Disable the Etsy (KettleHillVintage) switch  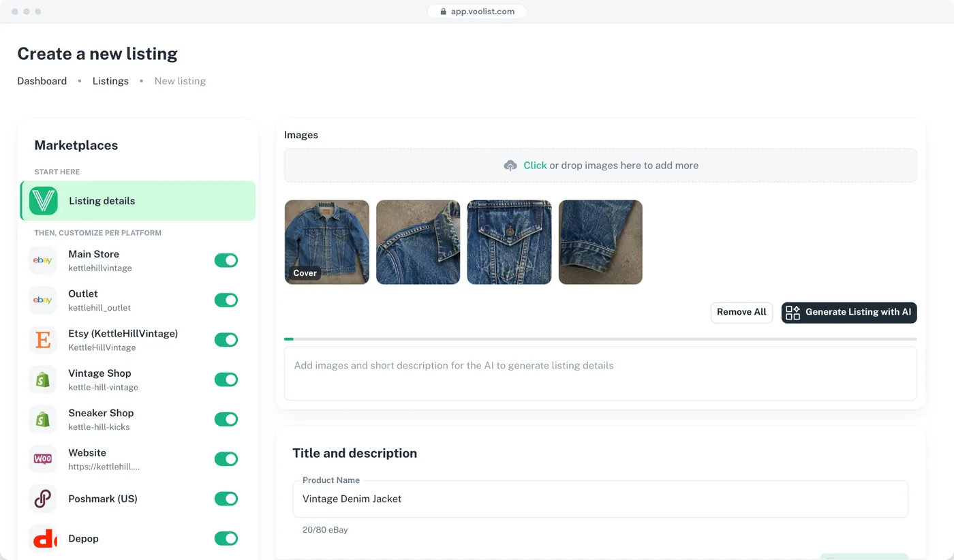(x=226, y=339)
